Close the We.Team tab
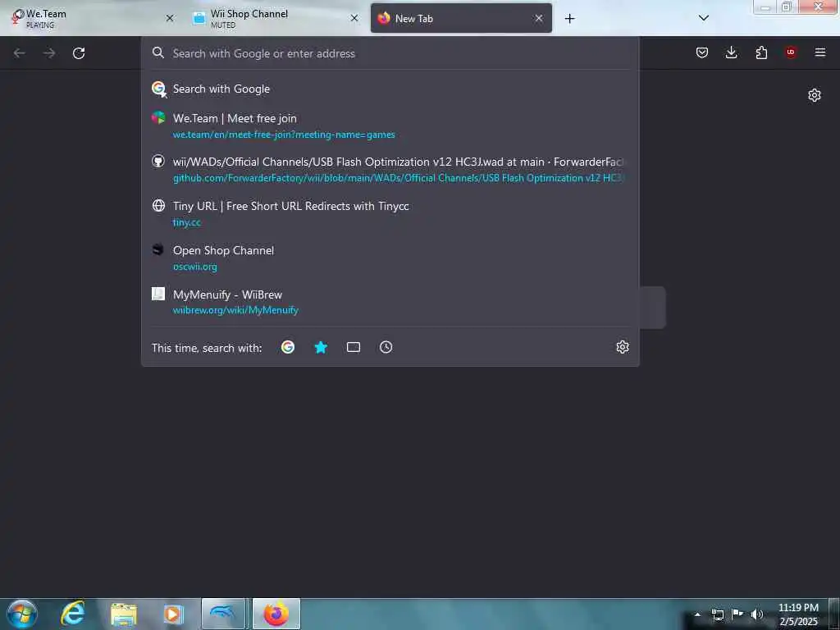This screenshot has height=630, width=840. click(170, 18)
